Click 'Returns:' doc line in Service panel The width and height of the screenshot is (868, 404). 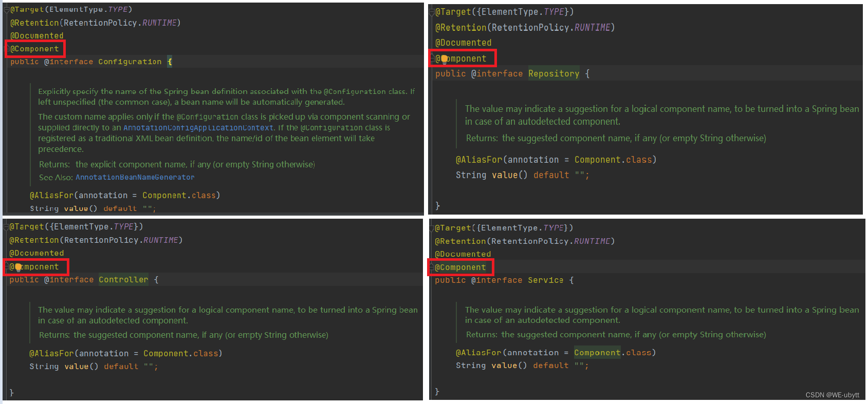616,335
